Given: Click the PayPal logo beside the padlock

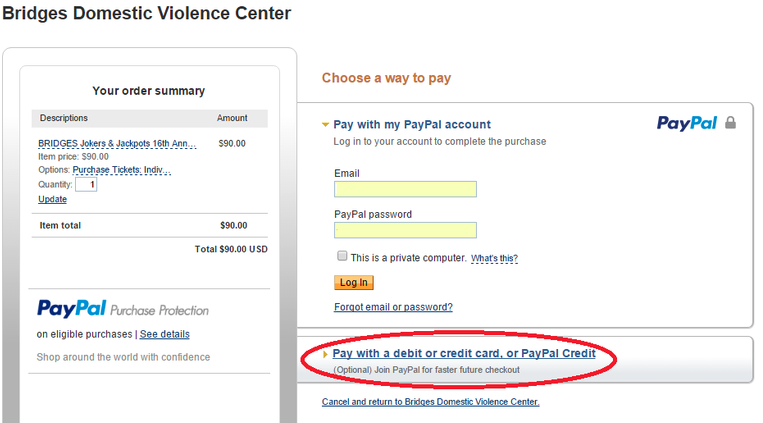Looking at the screenshot, I should pyautogui.click(x=687, y=123).
